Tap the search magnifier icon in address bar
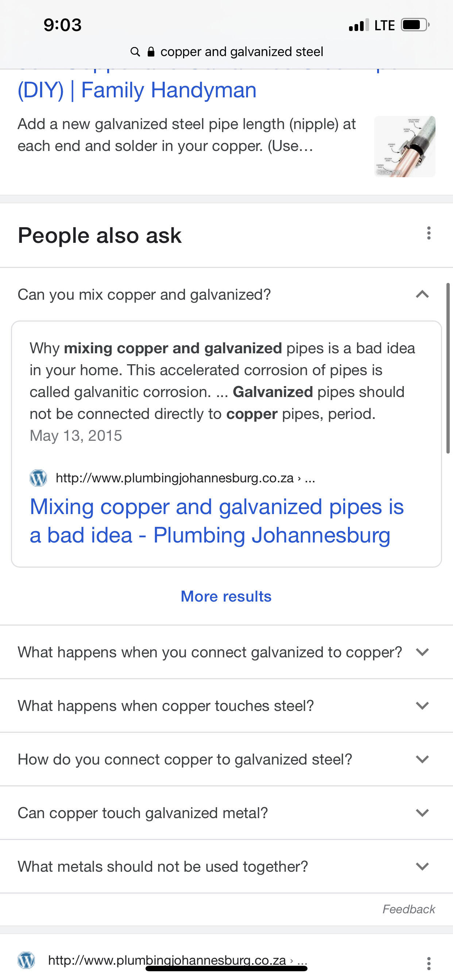Image resolution: width=453 pixels, height=980 pixels. click(135, 52)
